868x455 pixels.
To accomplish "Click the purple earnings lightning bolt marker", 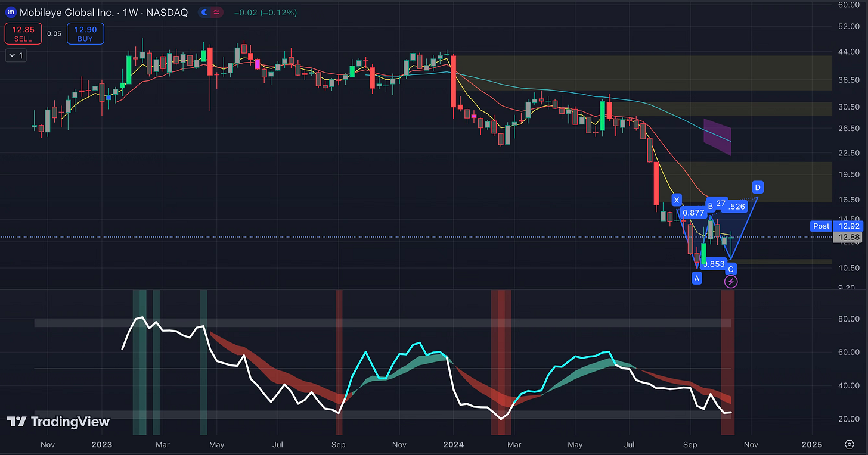I will click(731, 282).
